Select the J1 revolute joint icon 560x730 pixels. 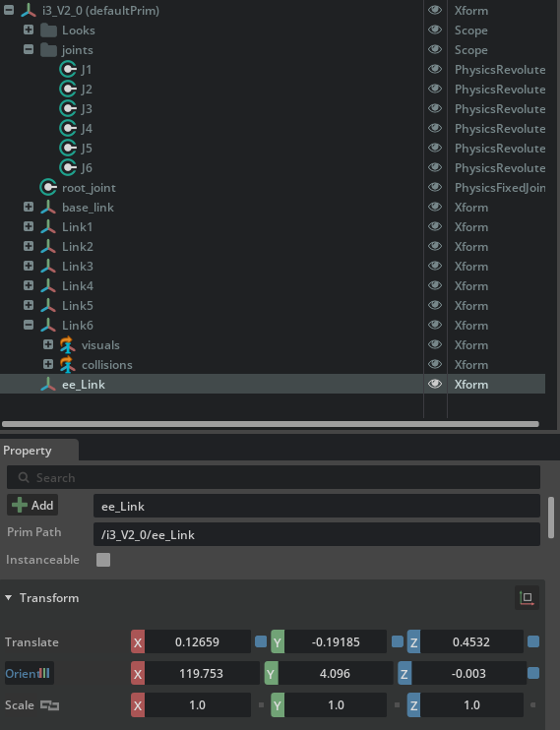tap(68, 70)
